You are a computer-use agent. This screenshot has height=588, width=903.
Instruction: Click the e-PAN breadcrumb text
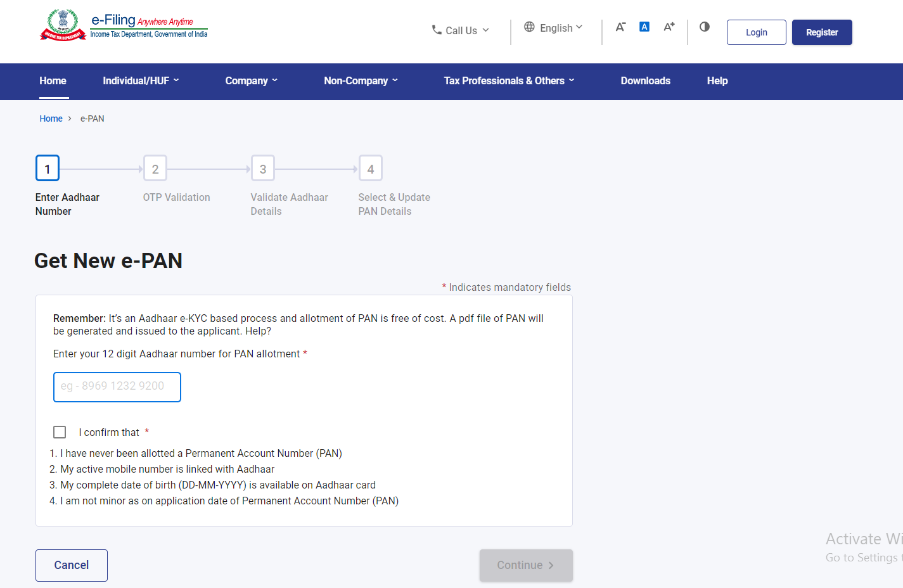93,118
